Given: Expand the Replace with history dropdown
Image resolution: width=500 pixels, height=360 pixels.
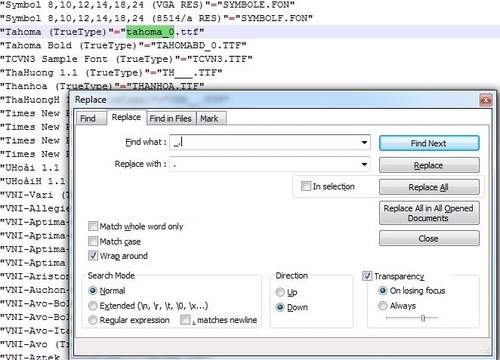Looking at the screenshot, I should tap(364, 164).
